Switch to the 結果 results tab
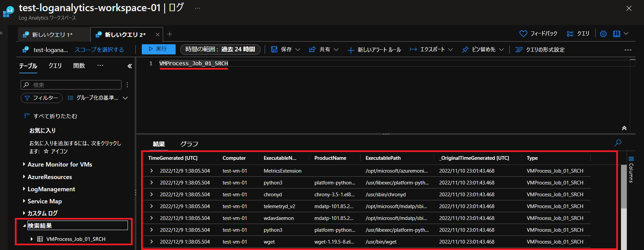 pyautogui.click(x=159, y=144)
